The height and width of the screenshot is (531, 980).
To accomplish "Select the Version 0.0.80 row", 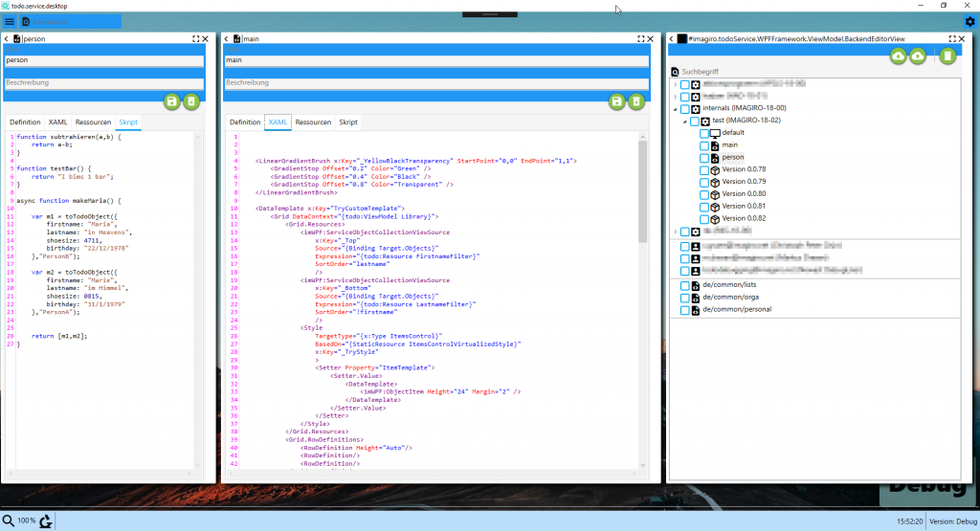I will [744, 194].
